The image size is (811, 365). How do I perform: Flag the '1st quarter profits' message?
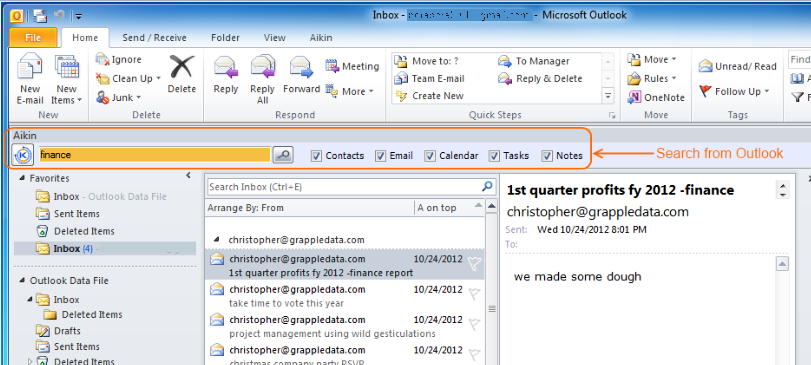[474, 264]
